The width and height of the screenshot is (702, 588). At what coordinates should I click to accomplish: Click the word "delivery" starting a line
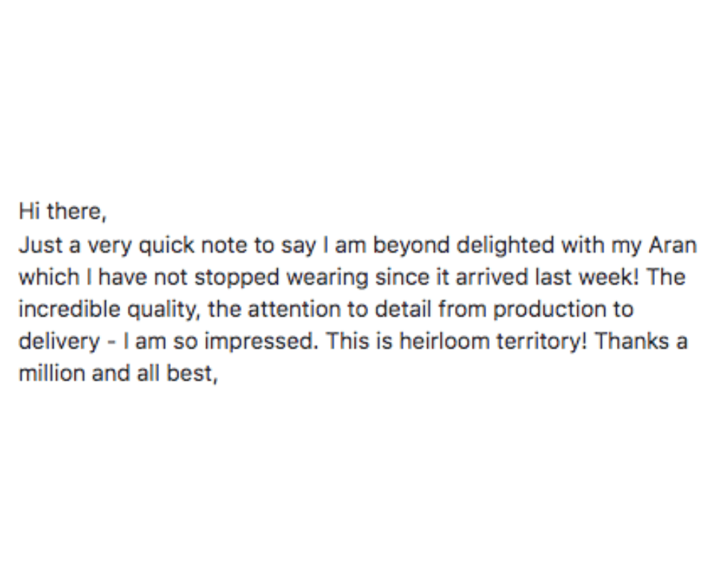coord(59,342)
